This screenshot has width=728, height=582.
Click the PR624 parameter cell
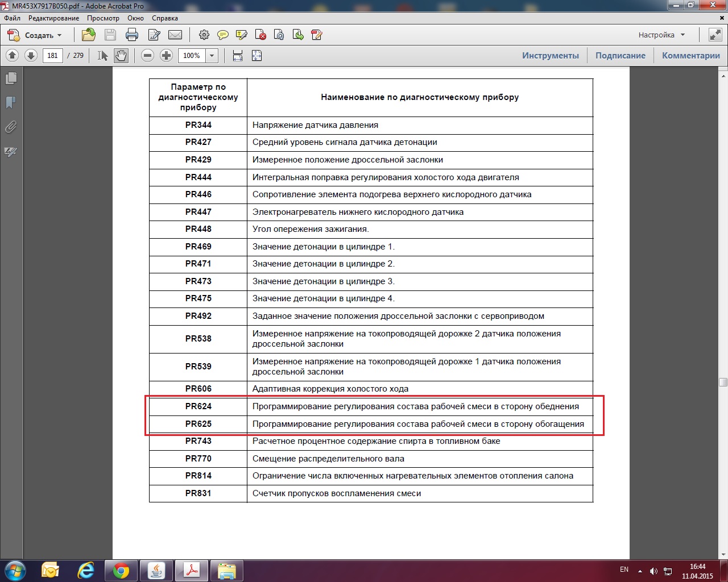click(198, 406)
